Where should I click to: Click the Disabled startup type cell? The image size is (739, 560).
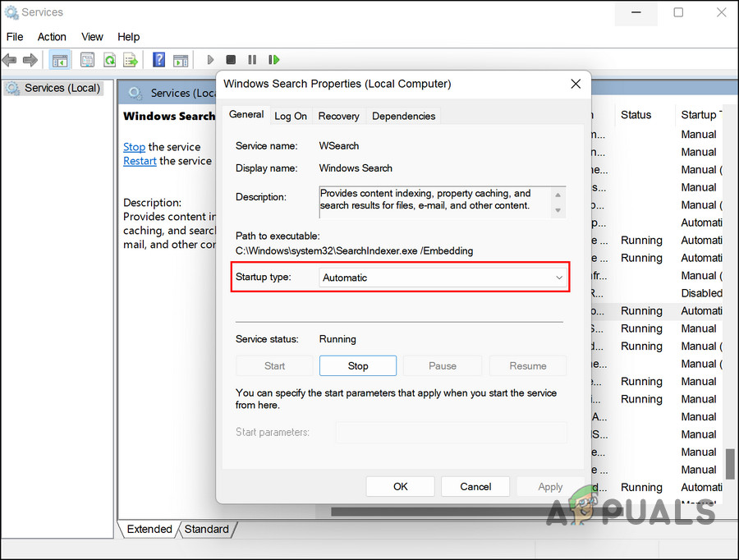tap(701, 293)
